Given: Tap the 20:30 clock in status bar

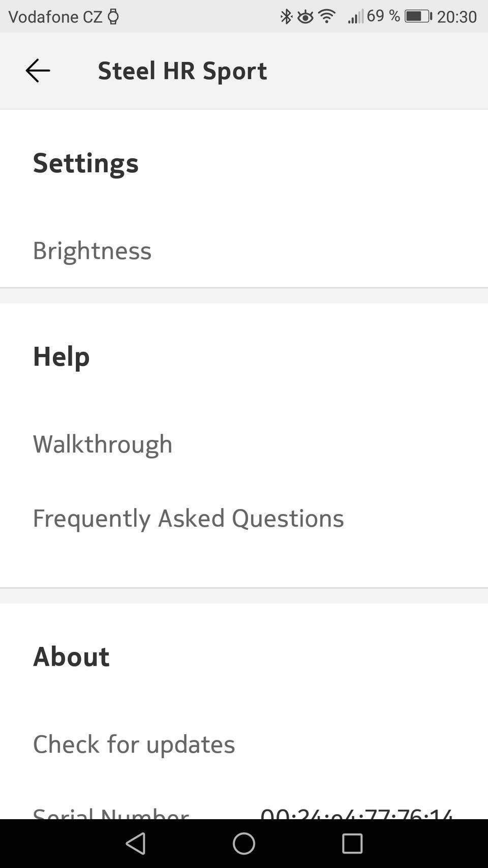Looking at the screenshot, I should (x=456, y=17).
